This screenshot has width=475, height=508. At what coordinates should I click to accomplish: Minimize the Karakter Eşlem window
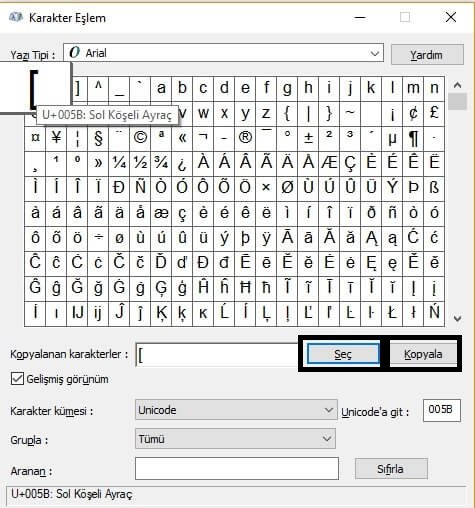[x=360, y=17]
